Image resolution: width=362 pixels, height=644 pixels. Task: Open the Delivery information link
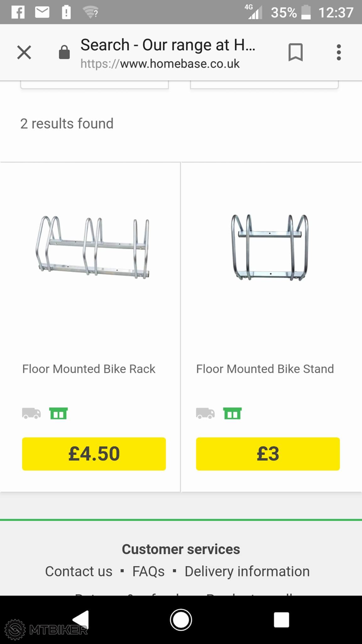coord(247,571)
